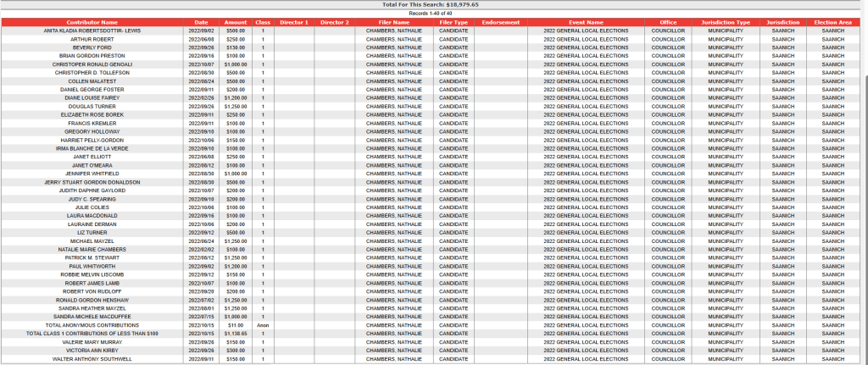Screen dimensions: 868x365
Task: Click the Filer Name column header
Action: point(394,22)
